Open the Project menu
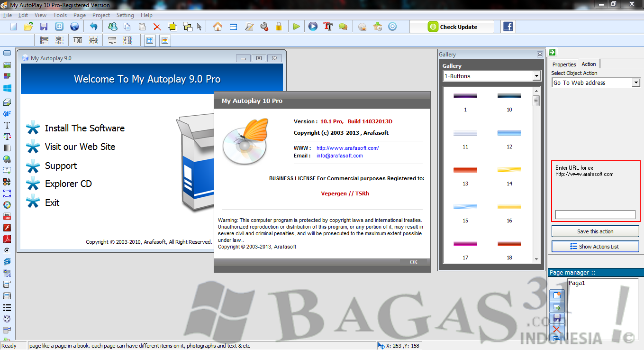This screenshot has height=350, width=644. point(101,15)
